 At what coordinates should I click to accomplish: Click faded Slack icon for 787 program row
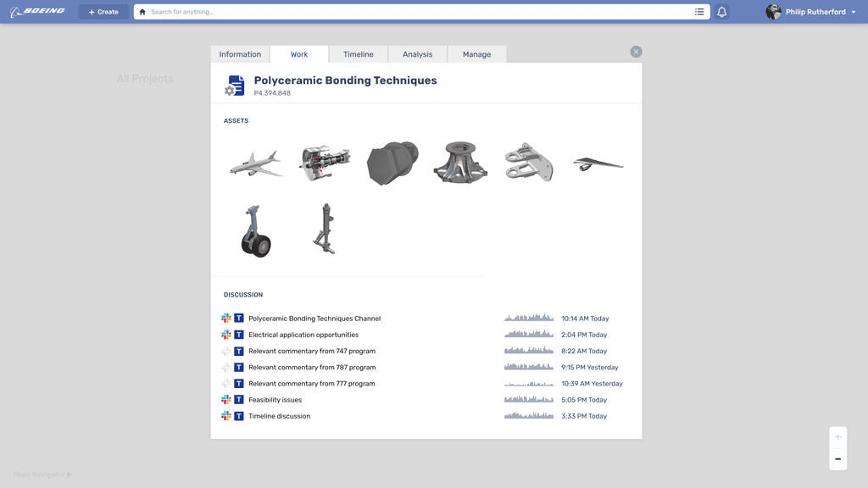click(225, 368)
